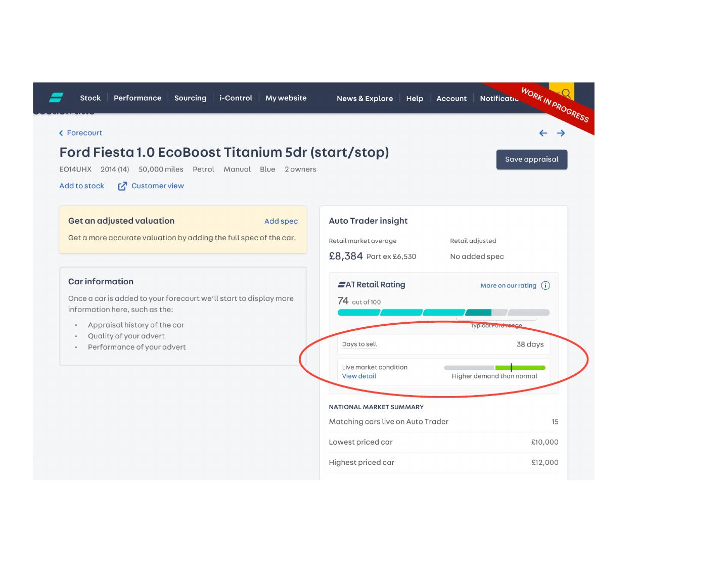Open the i-Control menu
The height and width of the screenshot is (563, 728).
pos(236,98)
